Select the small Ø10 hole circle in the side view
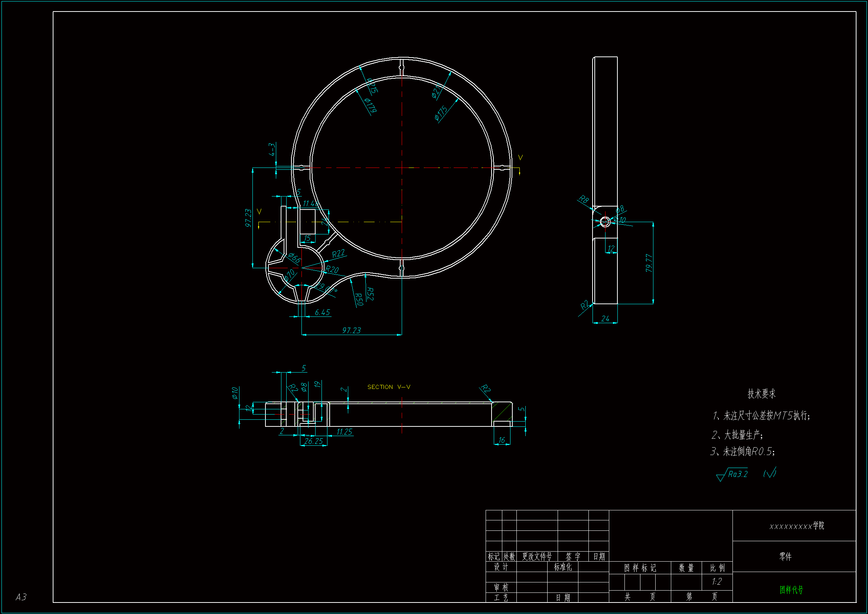868x614 pixels. pos(605,222)
